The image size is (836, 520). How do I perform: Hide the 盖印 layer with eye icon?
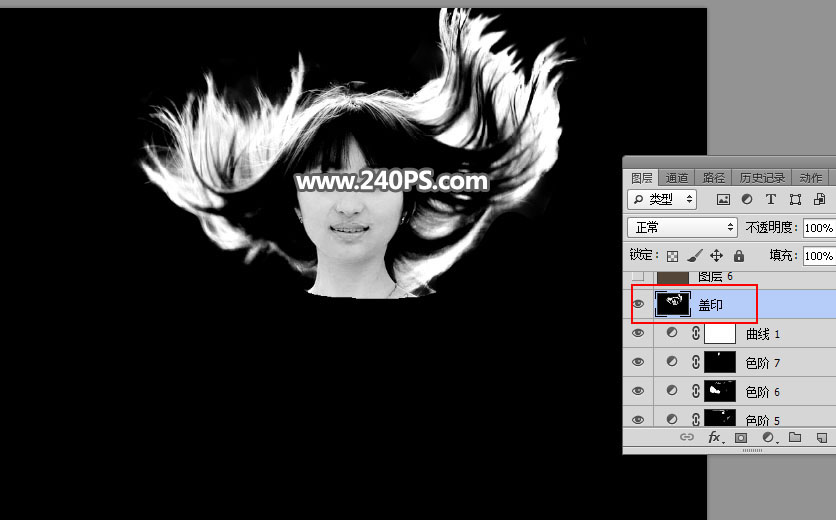tap(638, 304)
